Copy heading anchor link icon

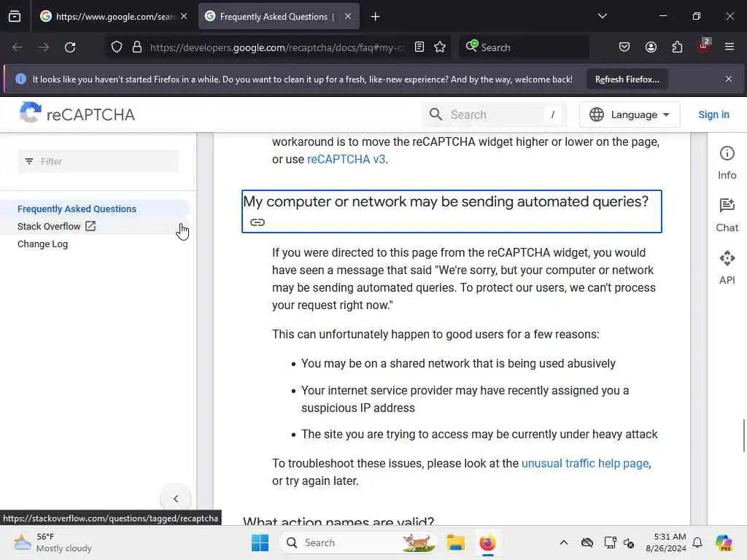(258, 222)
